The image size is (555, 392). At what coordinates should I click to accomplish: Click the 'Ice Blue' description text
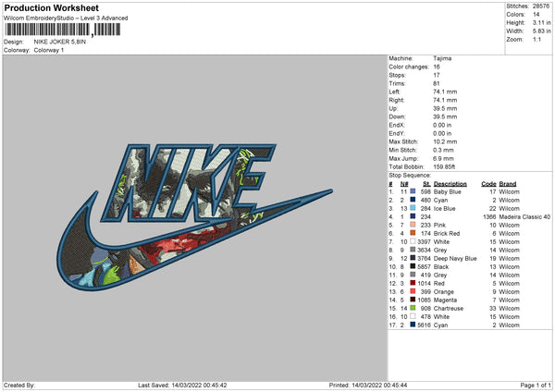click(445, 208)
